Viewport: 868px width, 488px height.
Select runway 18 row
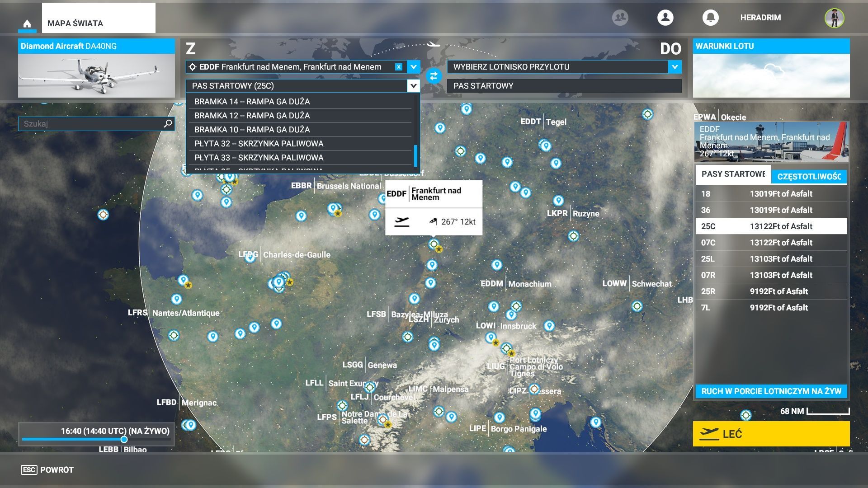click(x=771, y=194)
